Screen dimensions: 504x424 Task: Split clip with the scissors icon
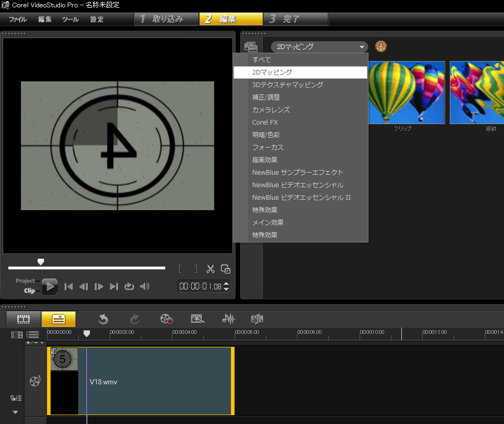[211, 269]
